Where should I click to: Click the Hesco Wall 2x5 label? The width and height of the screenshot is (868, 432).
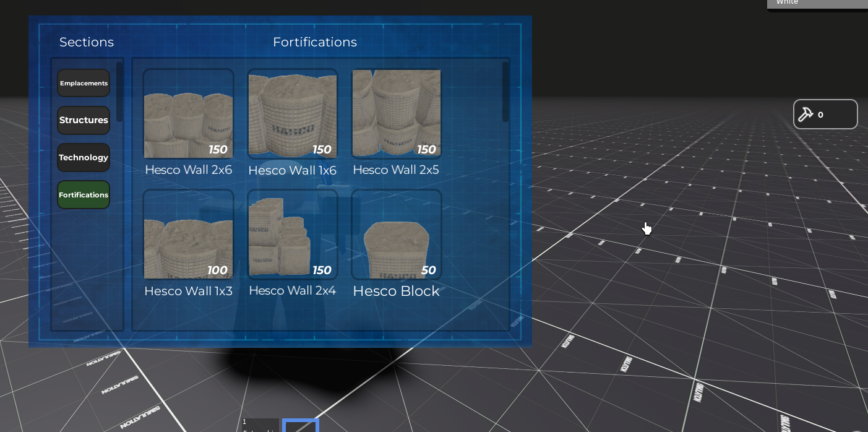396,170
